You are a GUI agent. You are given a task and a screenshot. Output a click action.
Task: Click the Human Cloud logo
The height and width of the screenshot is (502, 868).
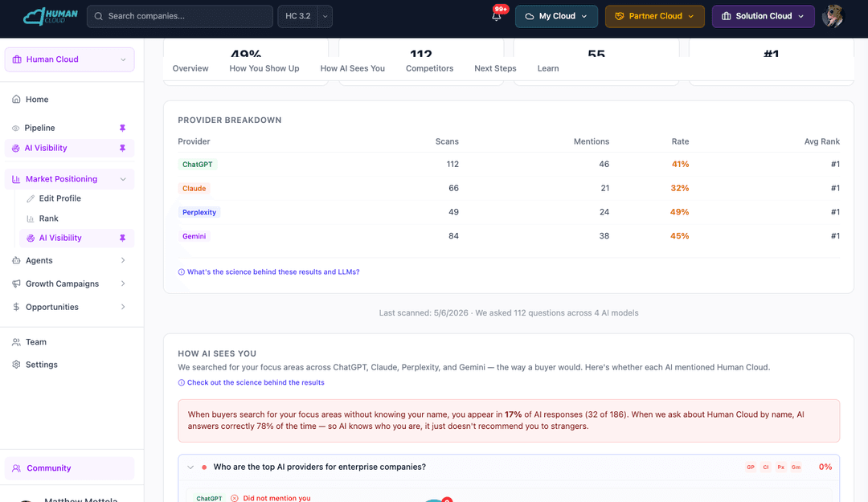(x=51, y=16)
